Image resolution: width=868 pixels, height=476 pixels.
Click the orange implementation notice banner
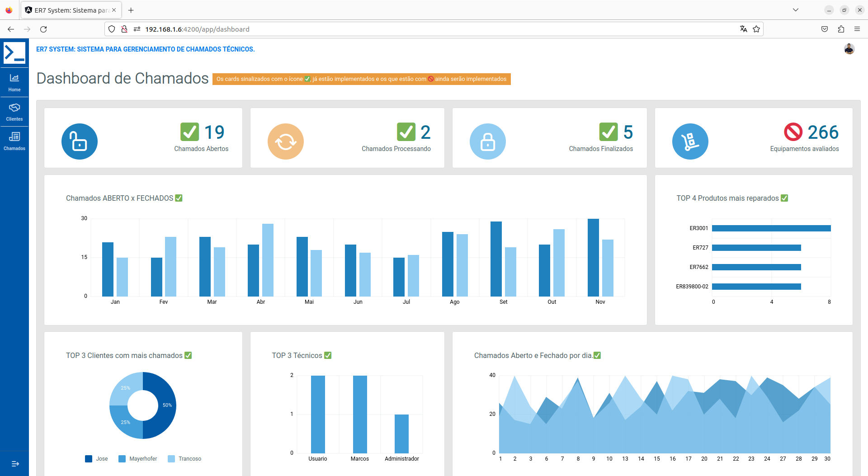coord(362,79)
